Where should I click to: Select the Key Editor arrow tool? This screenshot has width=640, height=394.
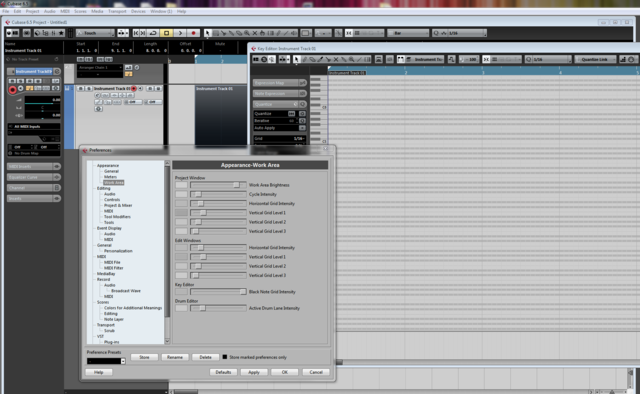(296, 60)
